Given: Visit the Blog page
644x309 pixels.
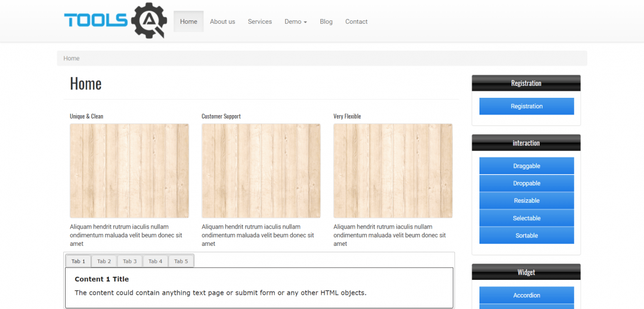Looking at the screenshot, I should point(326,21).
